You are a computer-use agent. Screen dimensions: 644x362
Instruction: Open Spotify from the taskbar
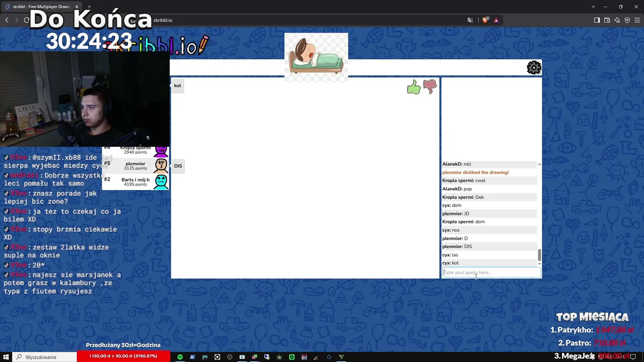(x=180, y=357)
